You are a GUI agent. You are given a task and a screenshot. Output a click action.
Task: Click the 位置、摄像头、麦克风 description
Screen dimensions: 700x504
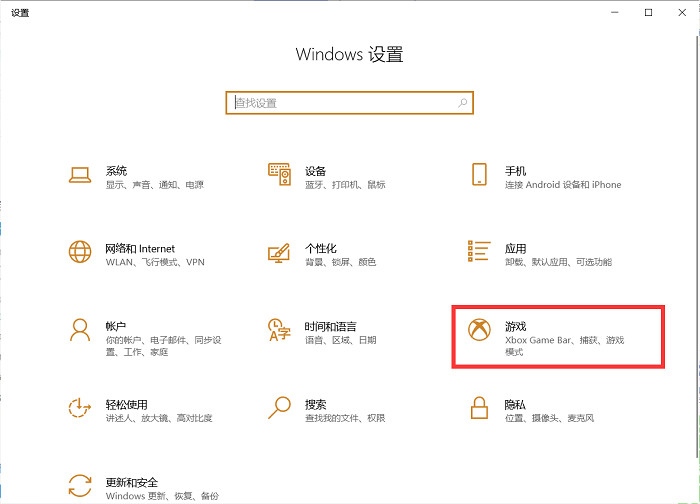coord(550,418)
